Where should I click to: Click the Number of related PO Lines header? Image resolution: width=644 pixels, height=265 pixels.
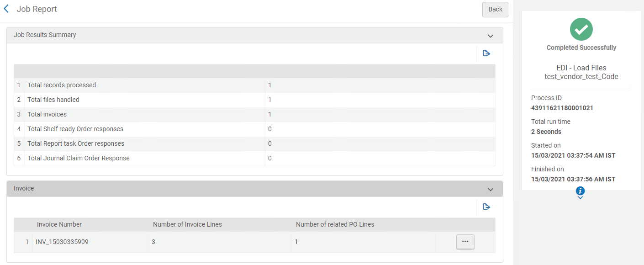[335, 224]
